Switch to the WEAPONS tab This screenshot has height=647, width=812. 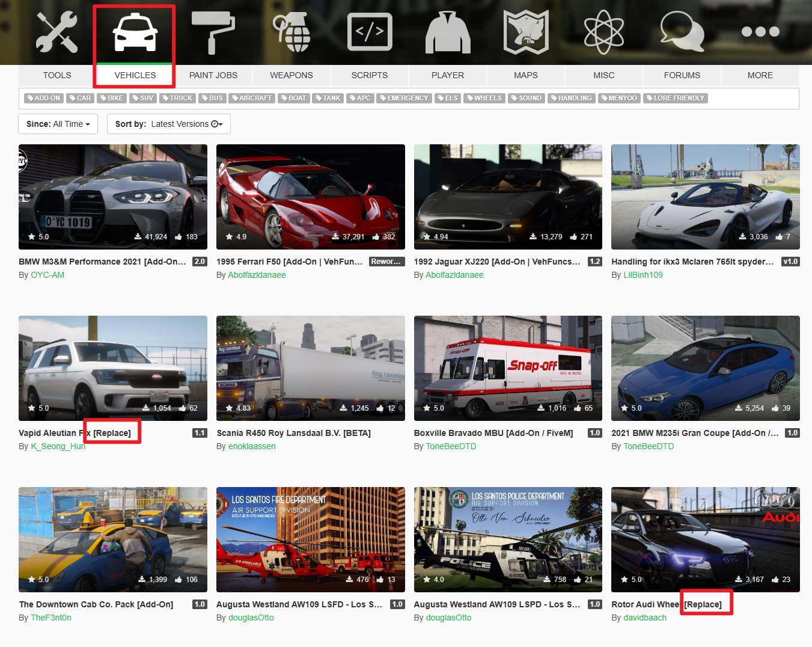(292, 75)
